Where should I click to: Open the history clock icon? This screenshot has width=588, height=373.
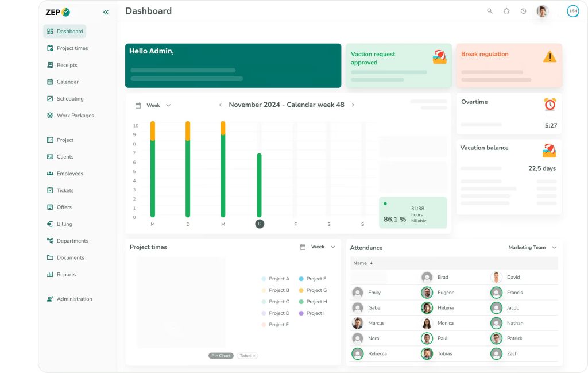tap(523, 11)
